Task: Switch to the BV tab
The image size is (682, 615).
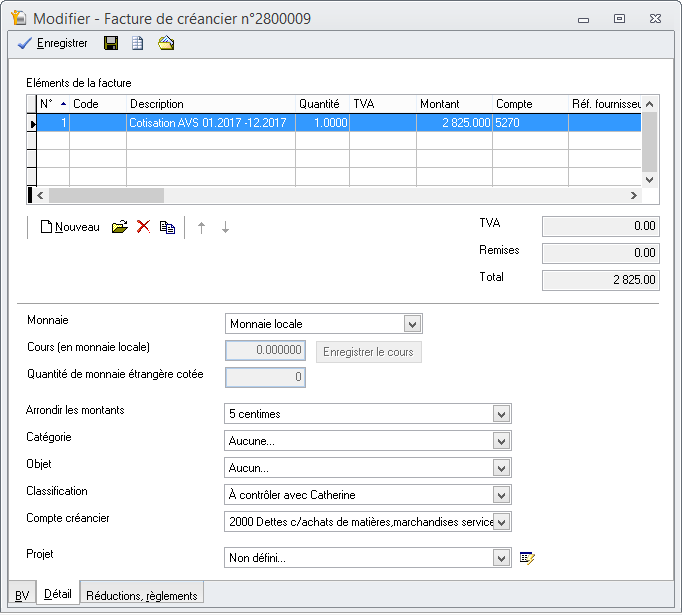Action: tap(20, 595)
